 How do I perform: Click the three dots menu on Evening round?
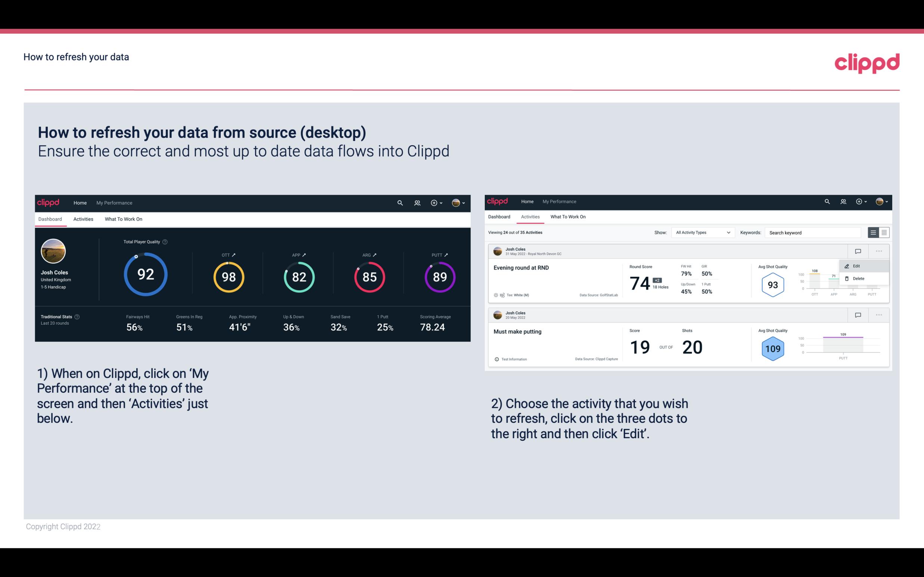click(878, 251)
